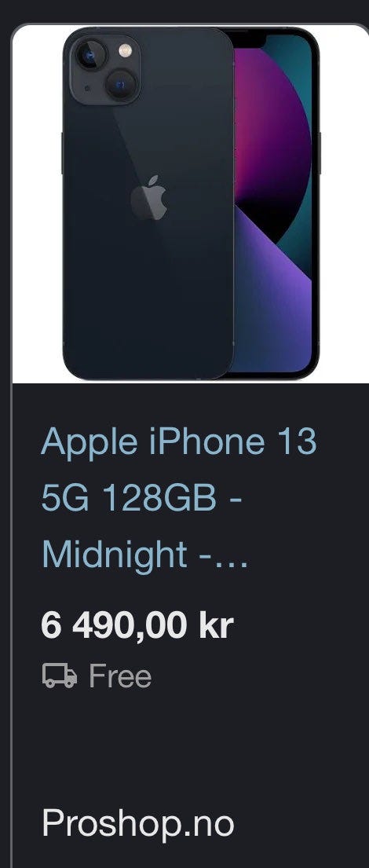
Task: Click the "Free" shipping label
Action: tap(120, 676)
